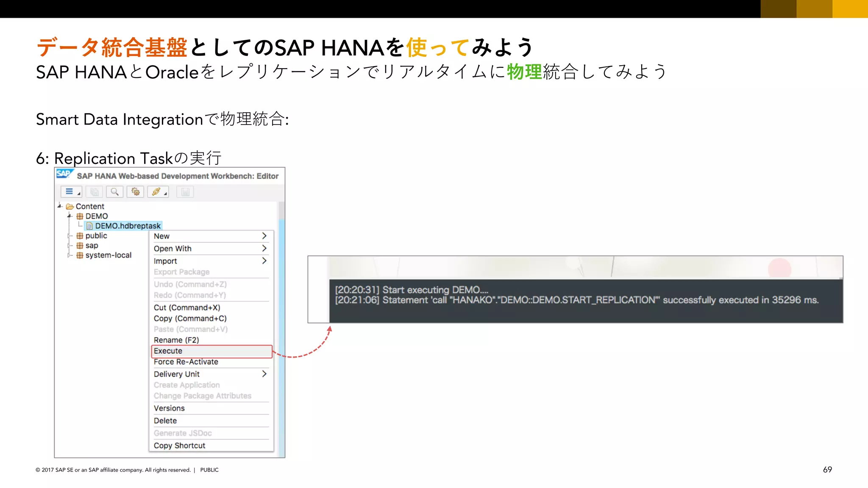Choose New in the context menu
The height and width of the screenshot is (488, 868).
211,236
